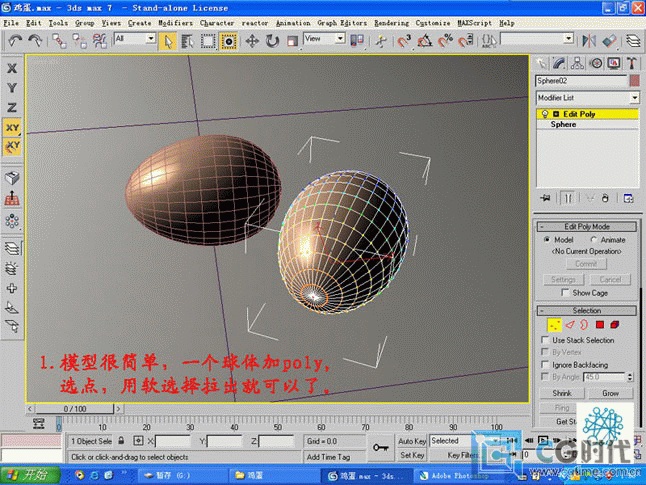Open the MAXScript menu
Viewport: 646px width, 485px height.
pos(475,23)
